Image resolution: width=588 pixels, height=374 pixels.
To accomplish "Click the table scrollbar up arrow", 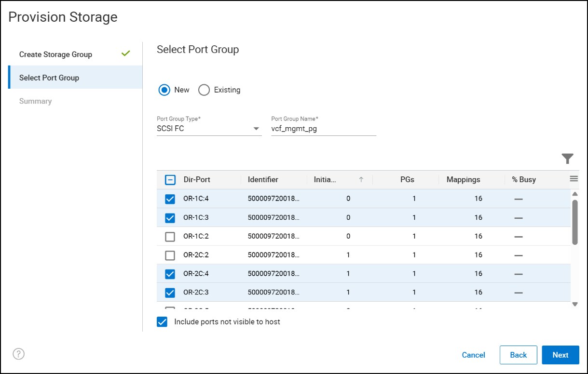I will coord(574,194).
